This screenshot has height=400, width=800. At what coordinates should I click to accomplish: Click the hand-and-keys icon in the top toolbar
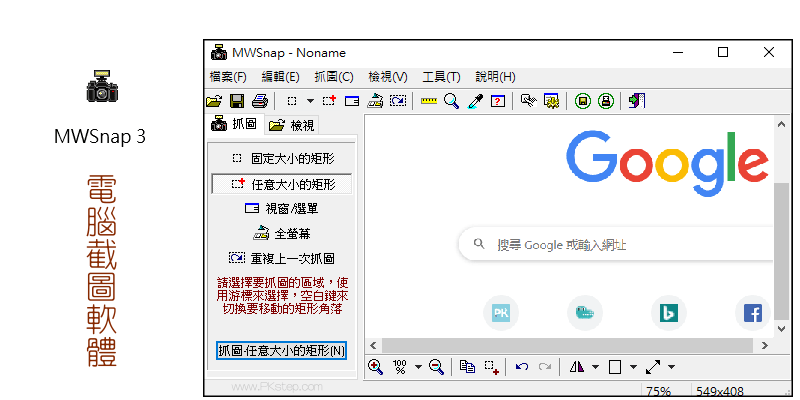[x=529, y=101]
